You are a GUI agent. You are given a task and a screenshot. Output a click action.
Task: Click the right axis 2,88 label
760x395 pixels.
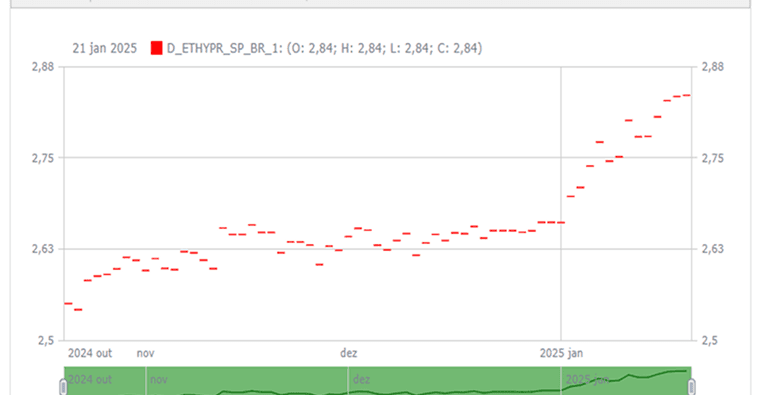point(712,67)
